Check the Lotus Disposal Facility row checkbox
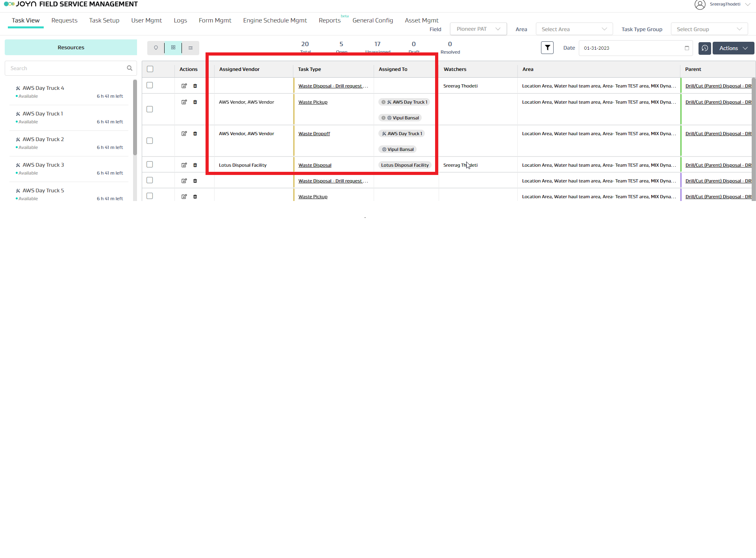This screenshot has height=558, width=756. 150,164
